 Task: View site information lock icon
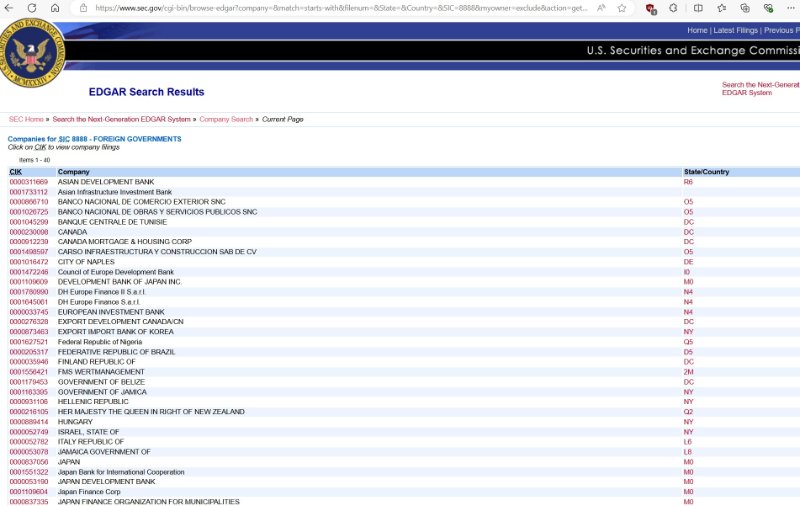coord(83,8)
